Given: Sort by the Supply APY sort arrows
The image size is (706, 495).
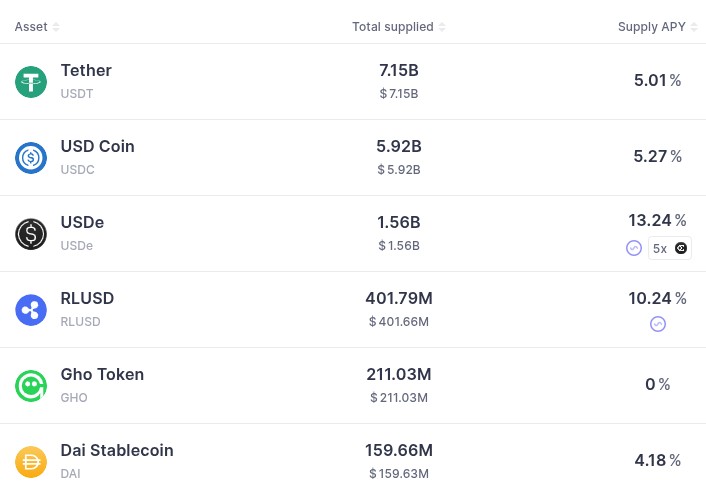Looking at the screenshot, I should [694, 27].
